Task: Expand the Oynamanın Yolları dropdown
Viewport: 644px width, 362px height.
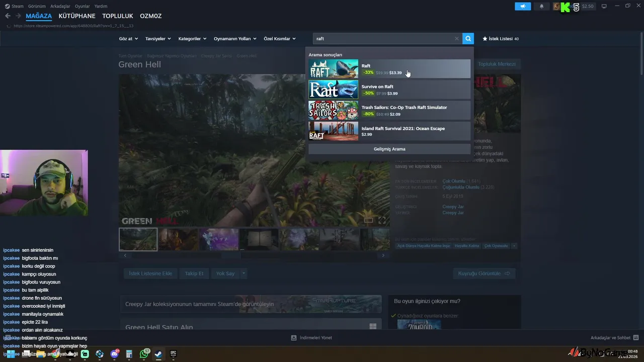Action: pyautogui.click(x=235, y=39)
